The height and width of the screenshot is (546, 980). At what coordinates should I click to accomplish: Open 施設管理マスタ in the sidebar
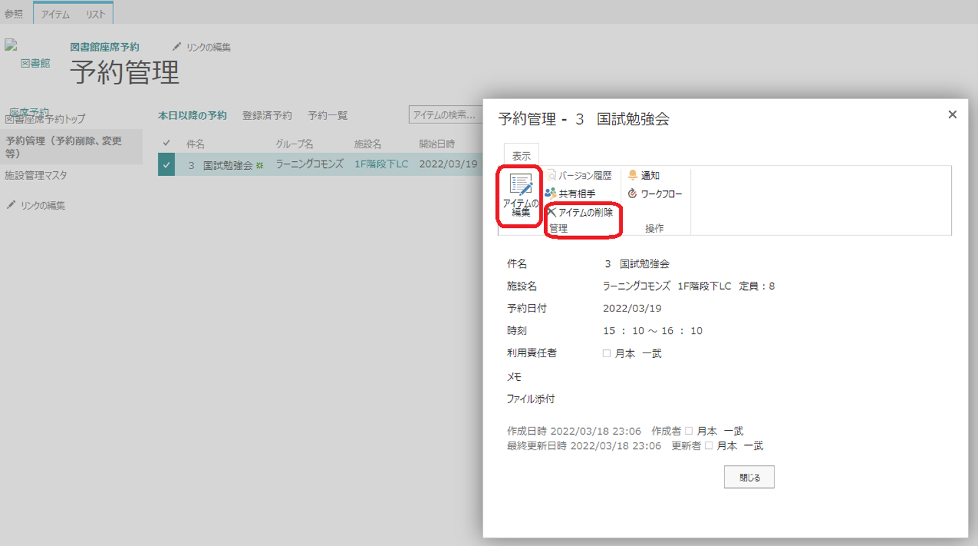pos(36,175)
